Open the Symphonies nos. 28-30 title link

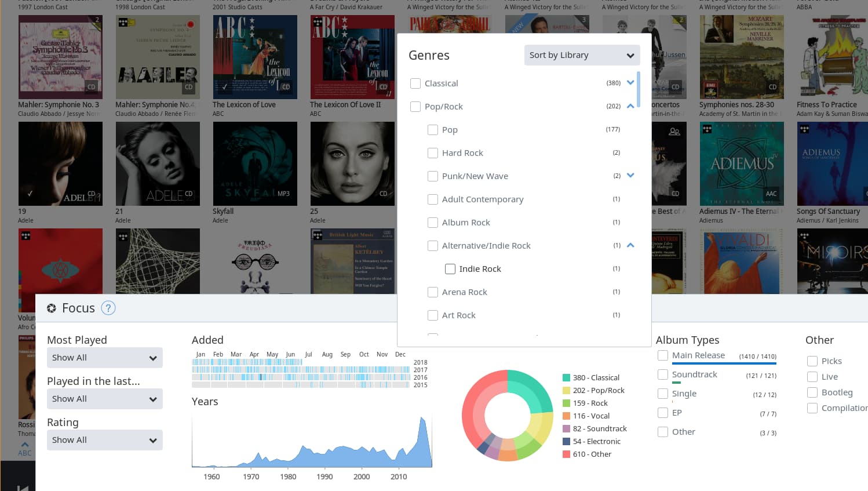(x=736, y=105)
